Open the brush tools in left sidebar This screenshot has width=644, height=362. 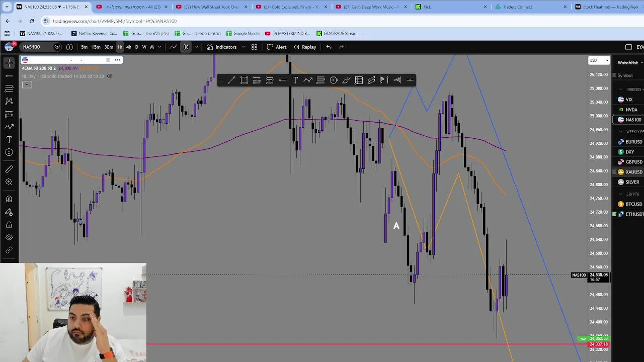pyautogui.click(x=9, y=127)
